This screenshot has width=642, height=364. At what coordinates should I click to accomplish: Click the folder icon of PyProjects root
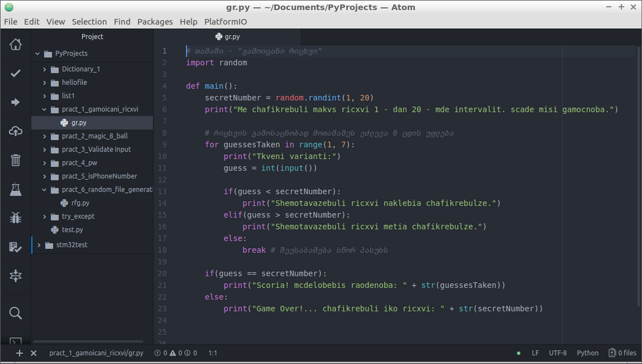coord(48,54)
